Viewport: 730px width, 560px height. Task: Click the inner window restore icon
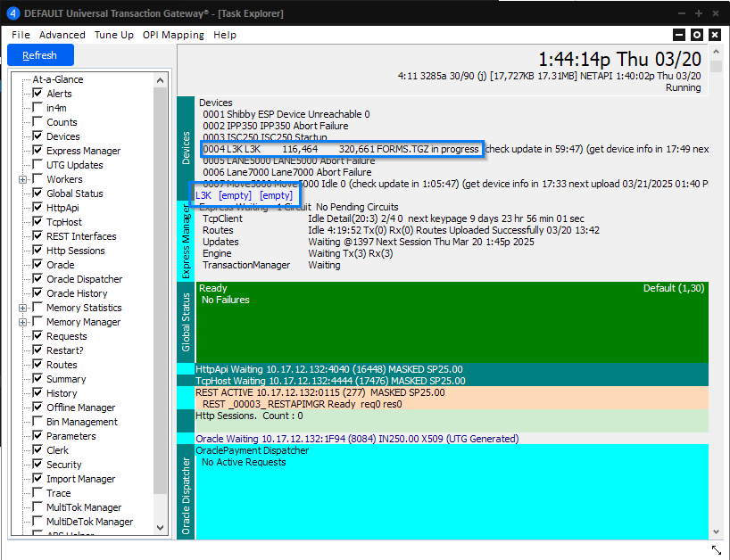coord(697,35)
